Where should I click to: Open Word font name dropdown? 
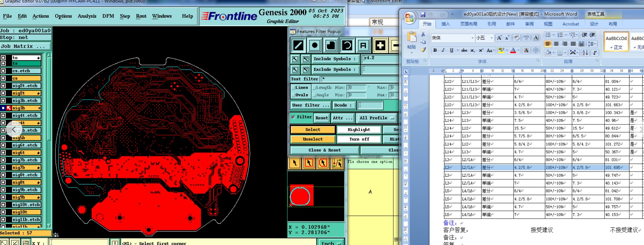point(472,38)
